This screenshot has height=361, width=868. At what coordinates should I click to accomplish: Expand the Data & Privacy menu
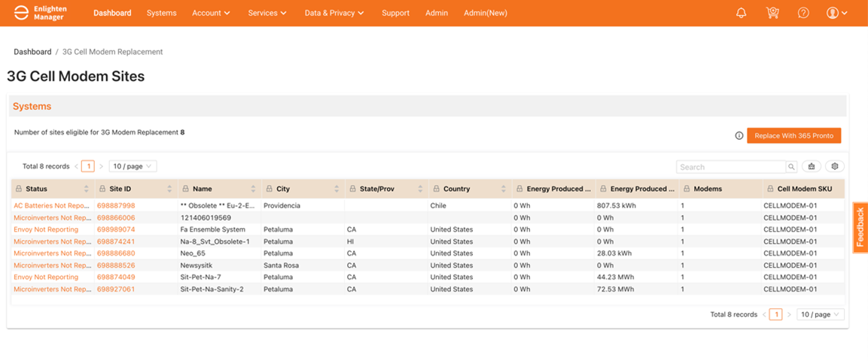point(335,13)
